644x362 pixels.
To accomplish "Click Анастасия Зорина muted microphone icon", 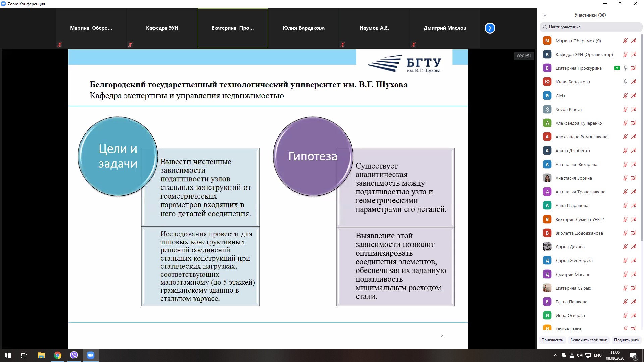I will click(625, 178).
